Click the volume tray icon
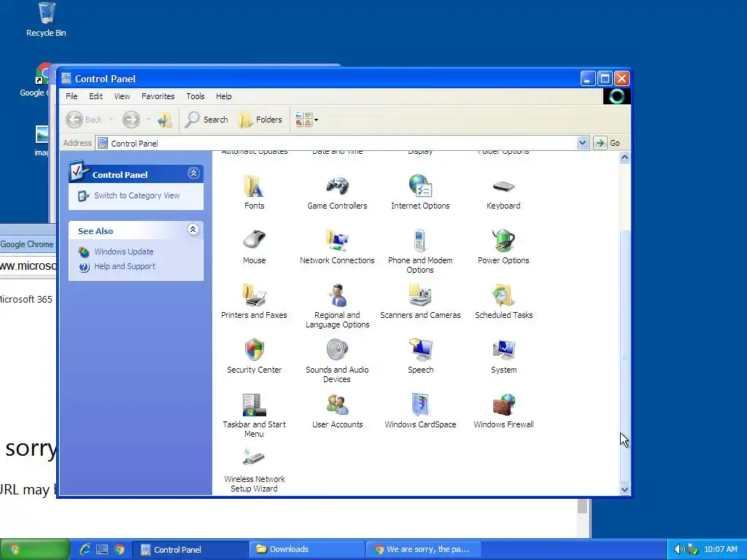The height and width of the screenshot is (560, 747). [679, 550]
